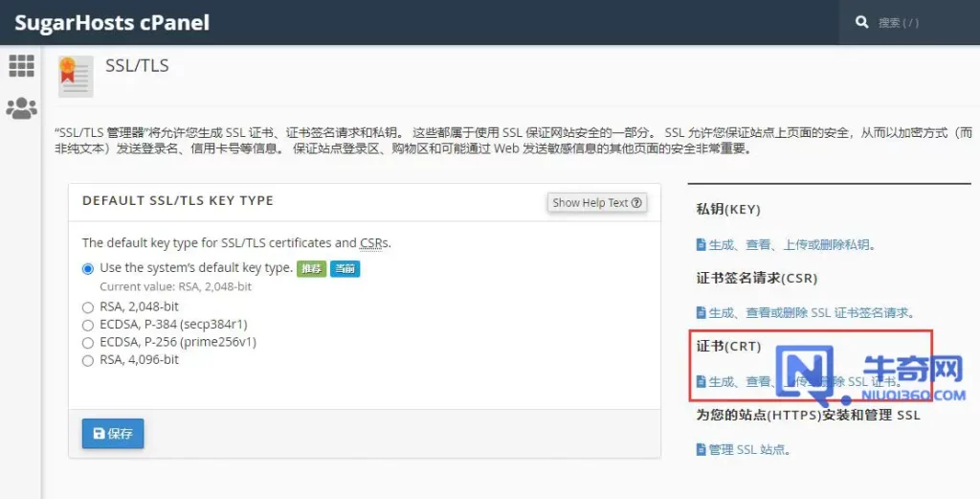
Task: Select ECDSA, P-256 (prime256v1) option
Action: click(x=87, y=343)
